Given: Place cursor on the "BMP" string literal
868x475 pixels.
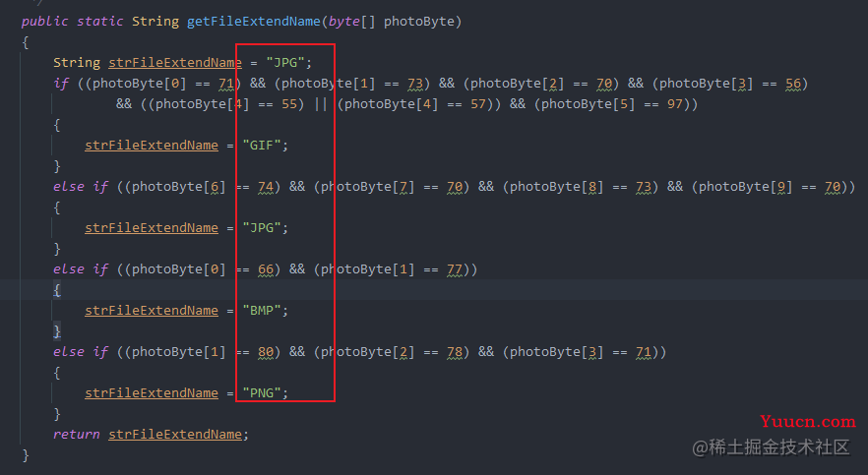Looking at the screenshot, I should pyautogui.click(x=266, y=310).
